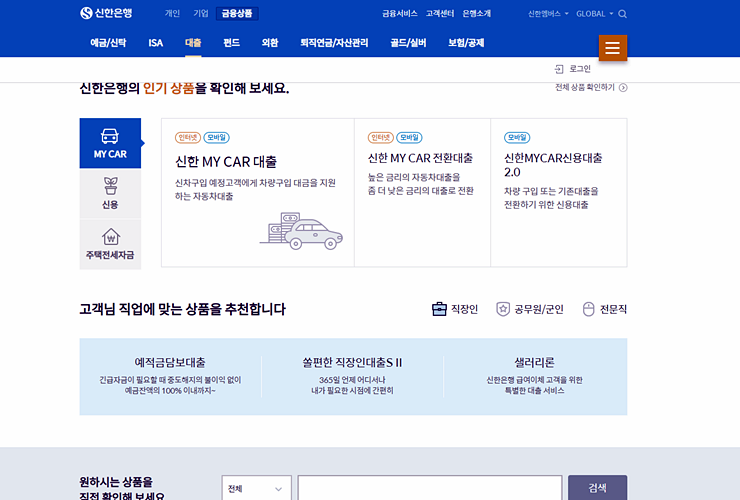740x500 pixels.
Task: Open the 펀드 menu item
Action: click(x=231, y=43)
